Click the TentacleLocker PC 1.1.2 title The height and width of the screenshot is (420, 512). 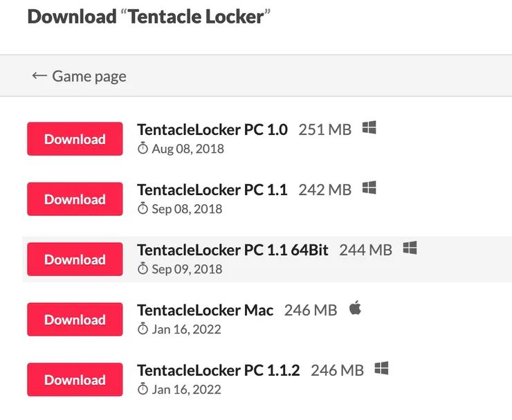pyautogui.click(x=218, y=370)
